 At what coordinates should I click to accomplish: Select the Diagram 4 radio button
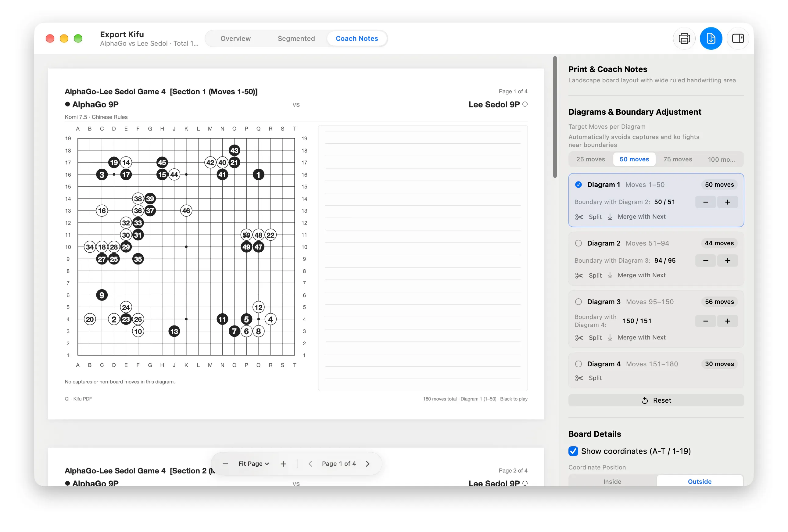(x=578, y=364)
